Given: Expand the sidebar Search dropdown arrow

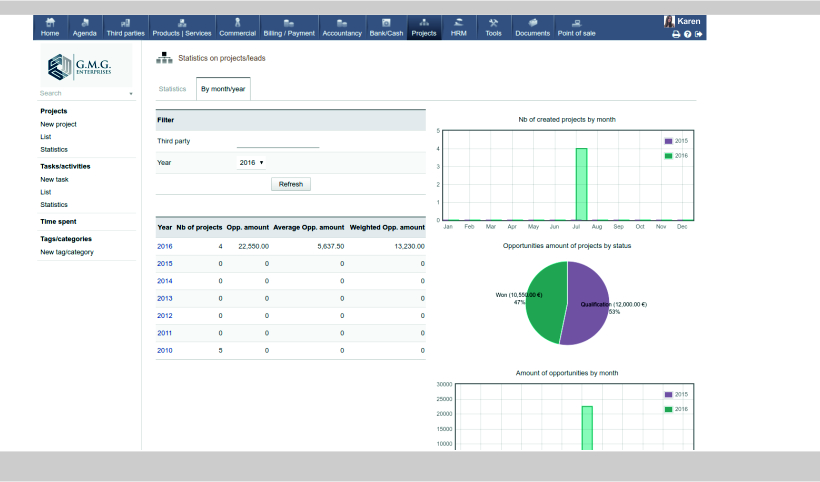Looking at the screenshot, I should [131, 93].
